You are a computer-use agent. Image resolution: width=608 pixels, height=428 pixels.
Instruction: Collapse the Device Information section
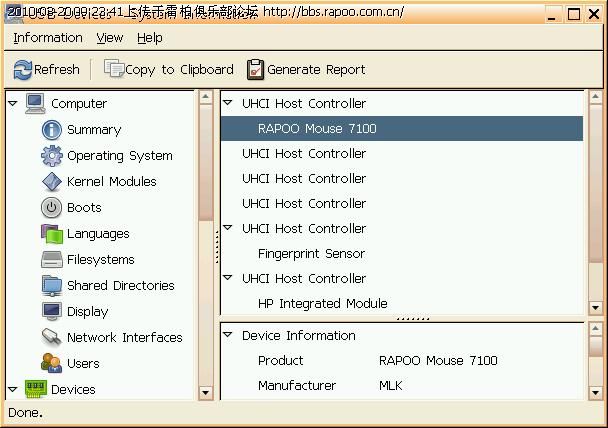tap(228, 335)
